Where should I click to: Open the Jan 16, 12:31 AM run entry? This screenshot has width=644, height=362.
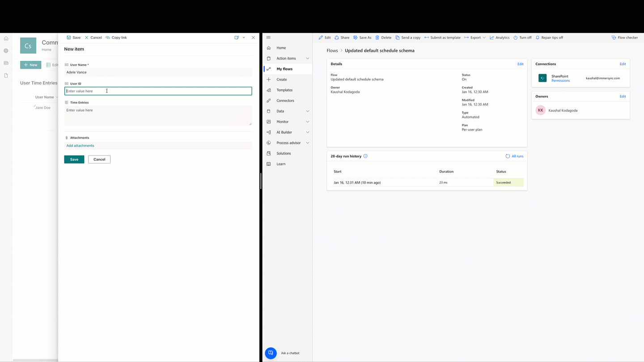tap(357, 182)
